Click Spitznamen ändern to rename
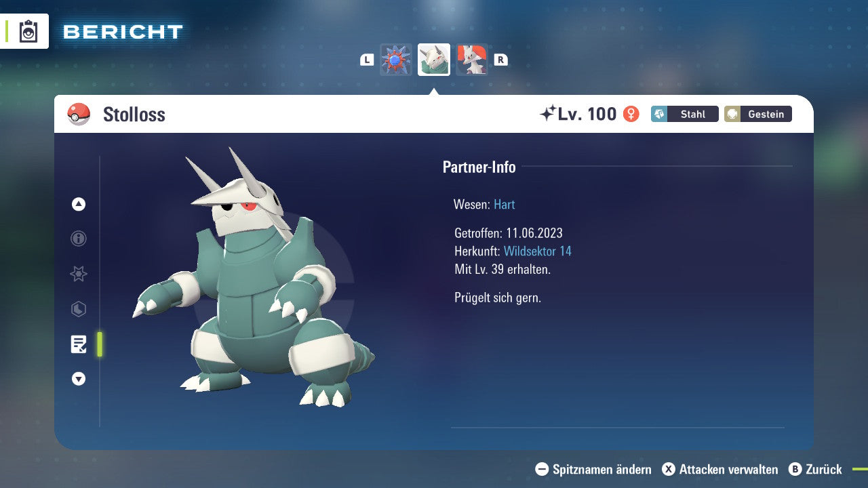The image size is (868, 488). coord(593,469)
